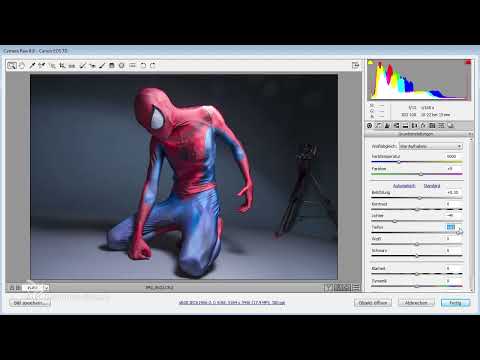
Task: Select the Straighten tool
Action: (x=72, y=65)
